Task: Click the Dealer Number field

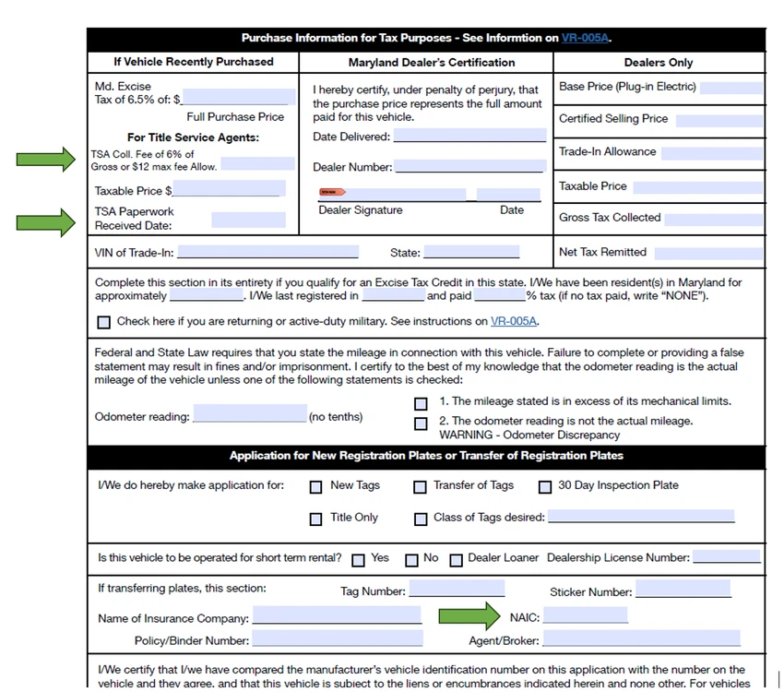Action: (x=470, y=166)
